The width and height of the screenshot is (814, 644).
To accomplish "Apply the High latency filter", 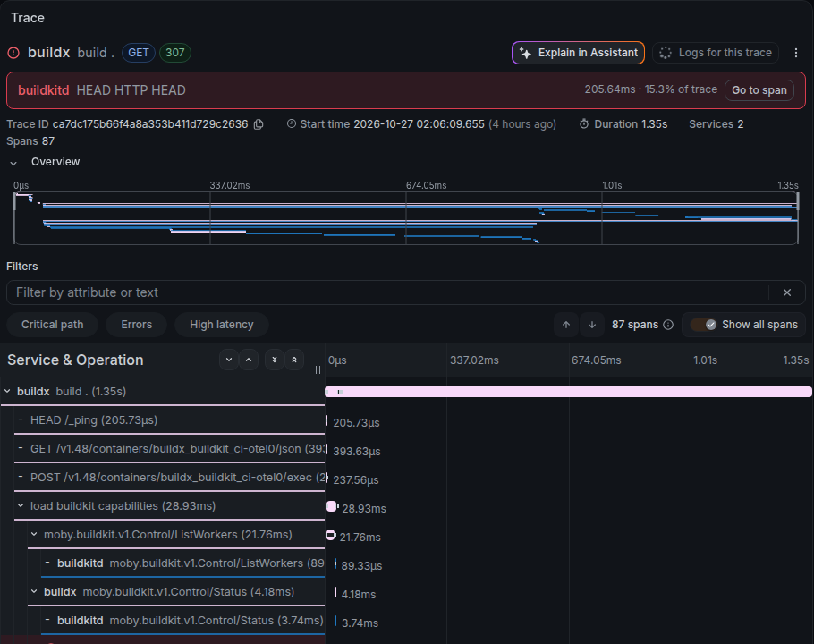I will tap(222, 325).
